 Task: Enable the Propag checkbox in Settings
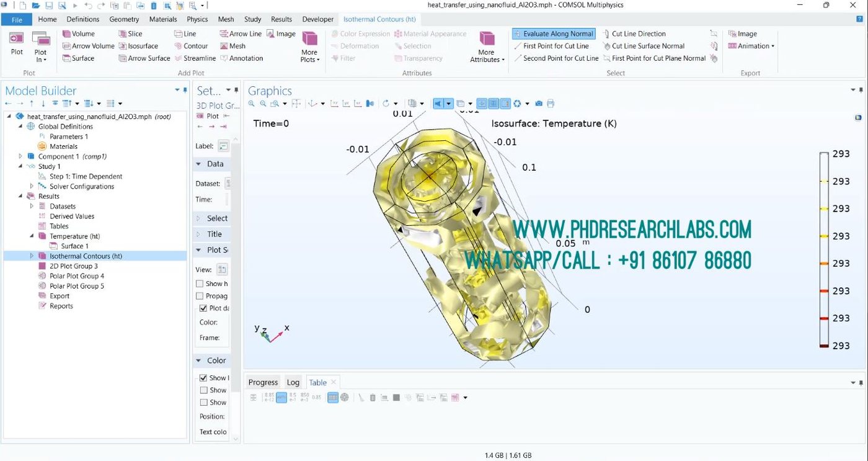pos(200,296)
